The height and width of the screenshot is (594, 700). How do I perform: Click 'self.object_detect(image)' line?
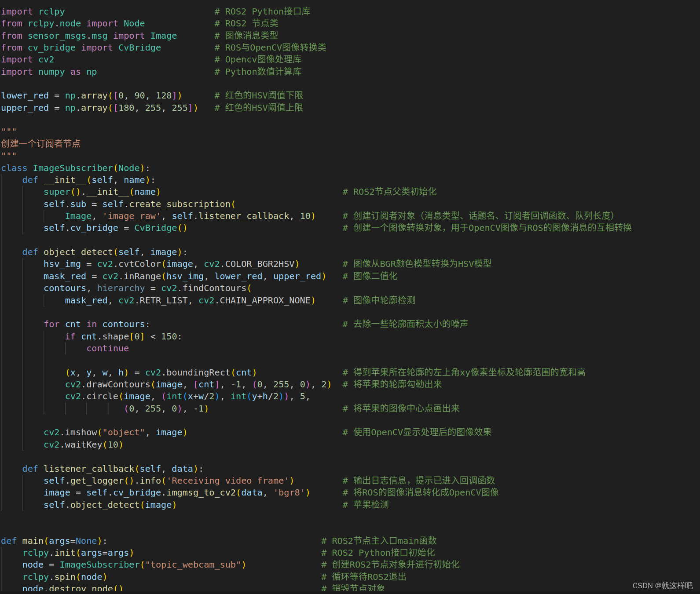click(110, 505)
